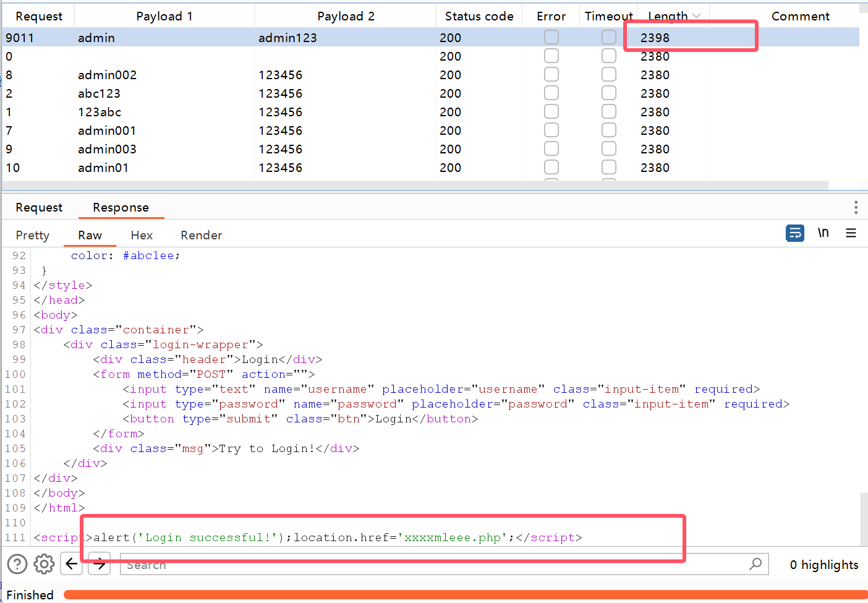The height and width of the screenshot is (603, 868).
Task: Switch to the Request tab
Action: click(x=39, y=207)
